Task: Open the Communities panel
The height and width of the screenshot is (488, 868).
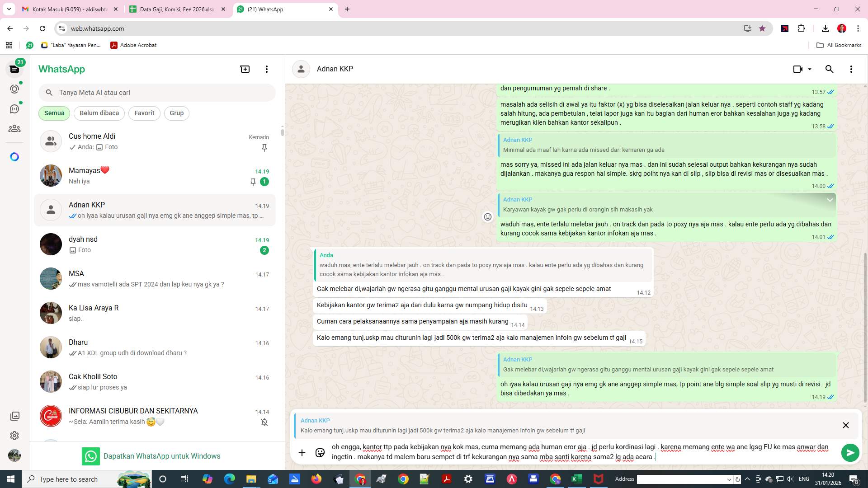Action: [x=15, y=128]
